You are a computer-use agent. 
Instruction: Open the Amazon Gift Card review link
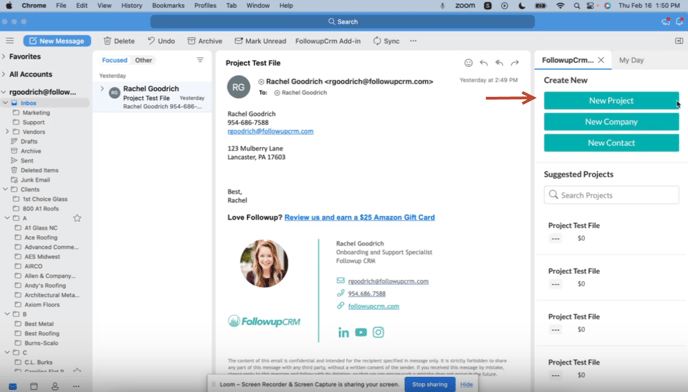359,217
